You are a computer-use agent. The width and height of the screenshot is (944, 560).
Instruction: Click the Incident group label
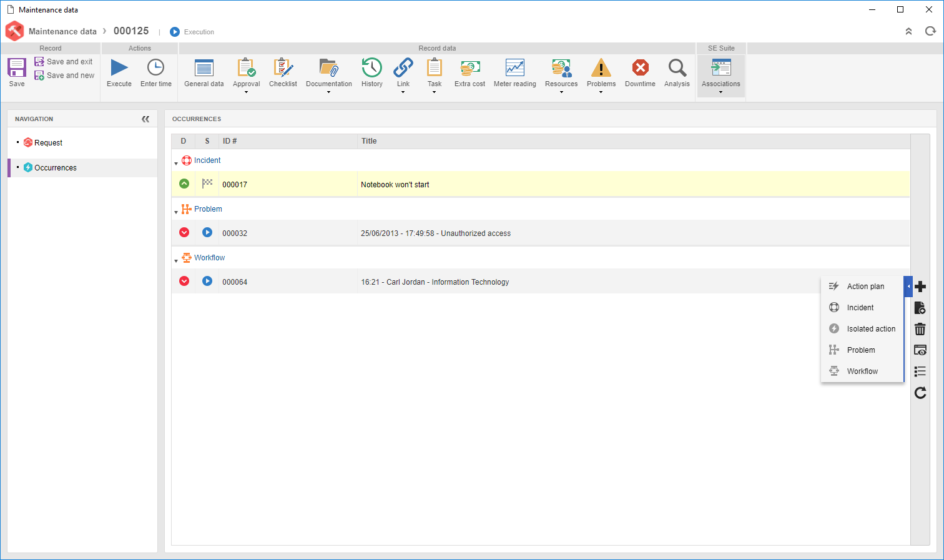point(207,160)
